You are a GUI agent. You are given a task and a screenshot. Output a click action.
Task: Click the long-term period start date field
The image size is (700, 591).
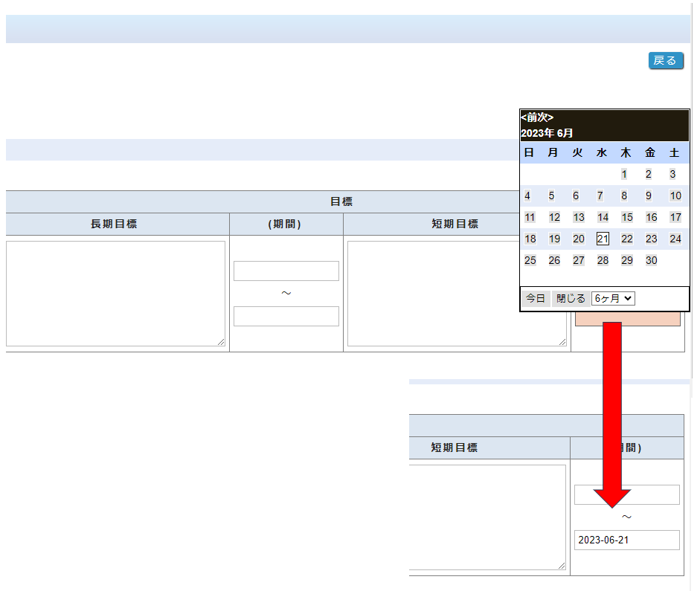pyautogui.click(x=286, y=271)
